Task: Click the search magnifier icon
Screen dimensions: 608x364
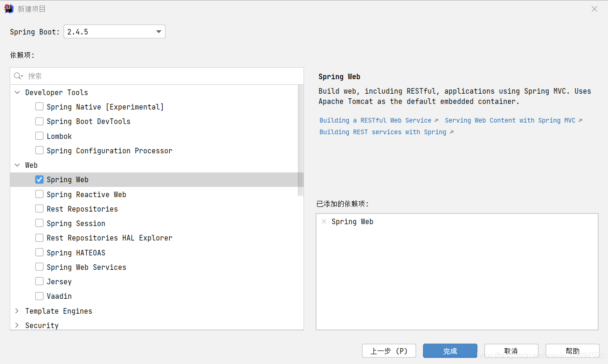Action: point(18,76)
